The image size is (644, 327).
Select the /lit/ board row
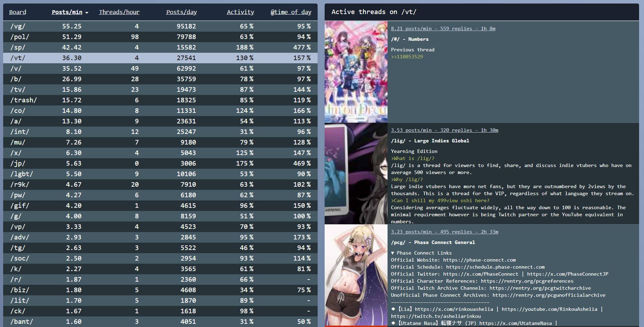(x=160, y=301)
